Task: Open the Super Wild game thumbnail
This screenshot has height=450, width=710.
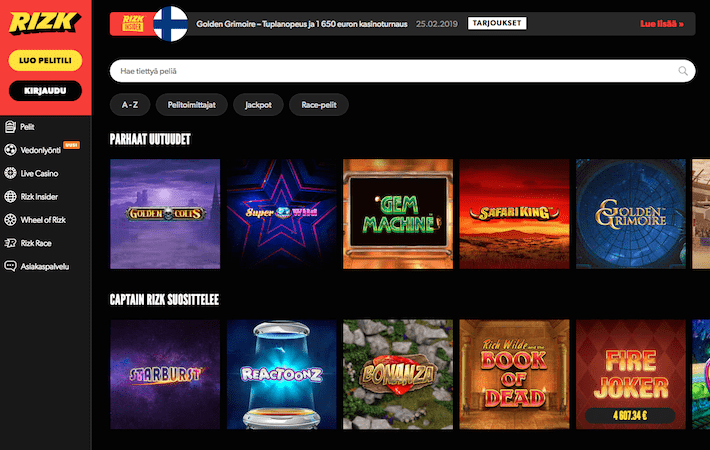Action: (282, 214)
